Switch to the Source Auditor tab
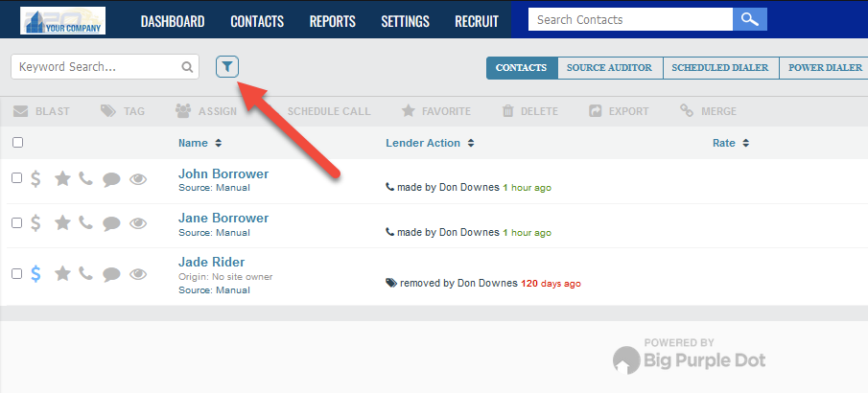 pyautogui.click(x=609, y=68)
